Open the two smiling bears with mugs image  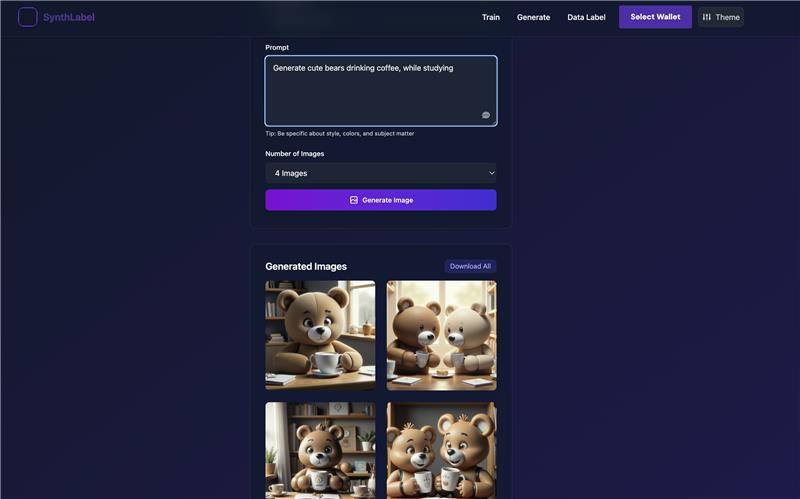click(441, 451)
